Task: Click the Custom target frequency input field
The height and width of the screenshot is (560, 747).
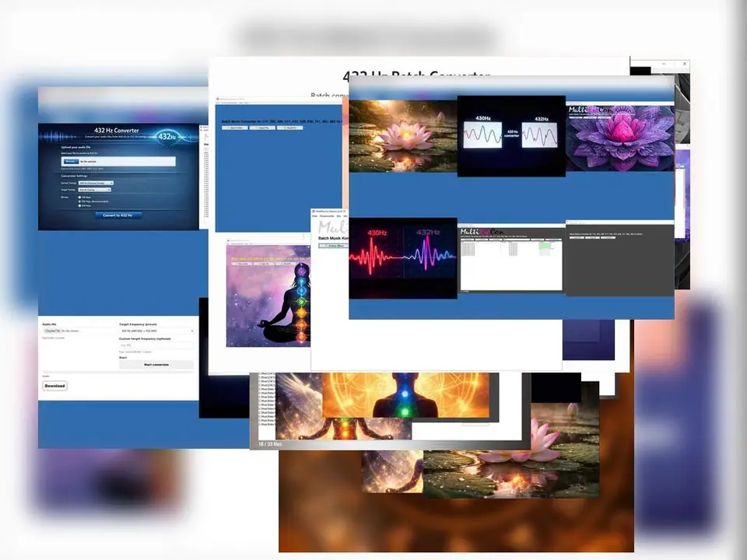Action: click(156, 345)
